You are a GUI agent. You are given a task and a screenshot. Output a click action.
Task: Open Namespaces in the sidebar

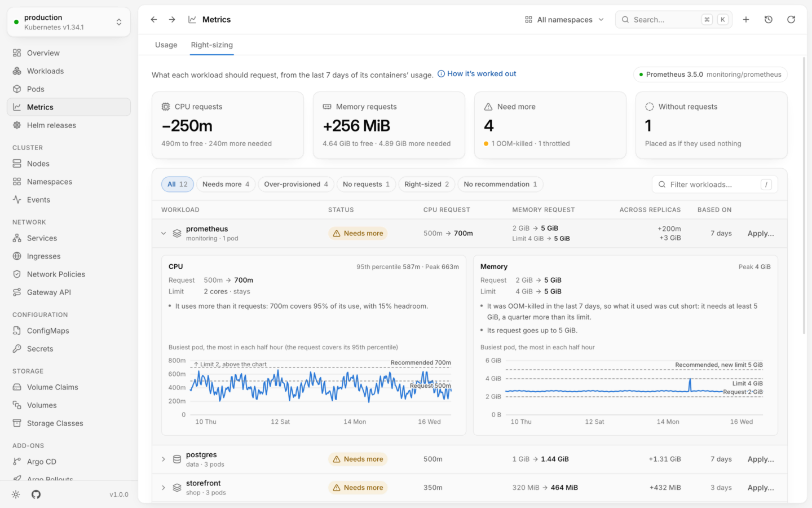69,182
